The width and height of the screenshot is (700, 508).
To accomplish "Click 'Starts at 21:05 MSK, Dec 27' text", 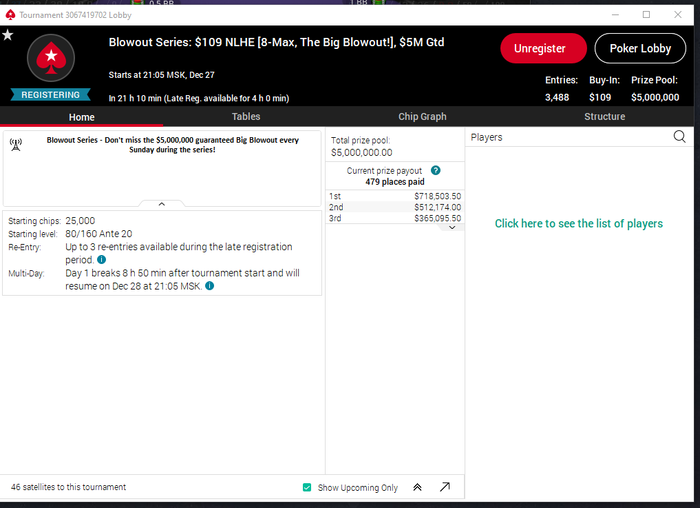I will coord(162,75).
